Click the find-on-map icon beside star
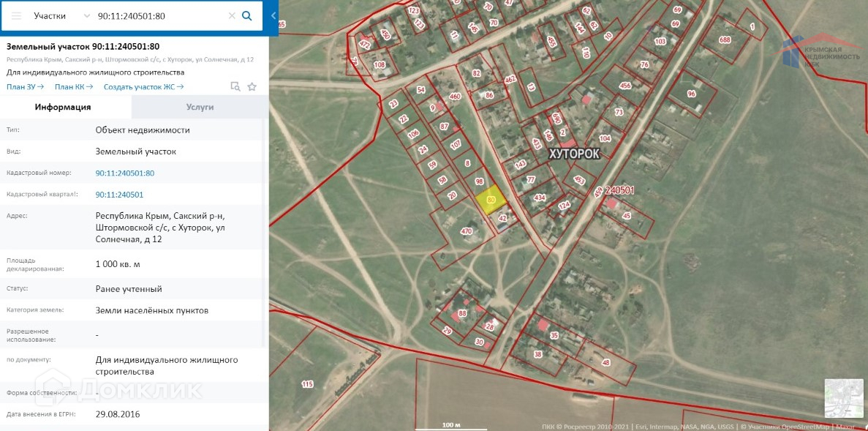Screen dimensions: 868x431 coord(235,86)
